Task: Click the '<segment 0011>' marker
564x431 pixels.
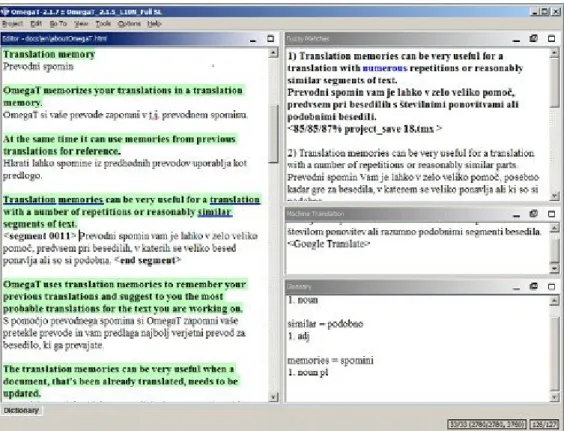Action: pos(40,236)
